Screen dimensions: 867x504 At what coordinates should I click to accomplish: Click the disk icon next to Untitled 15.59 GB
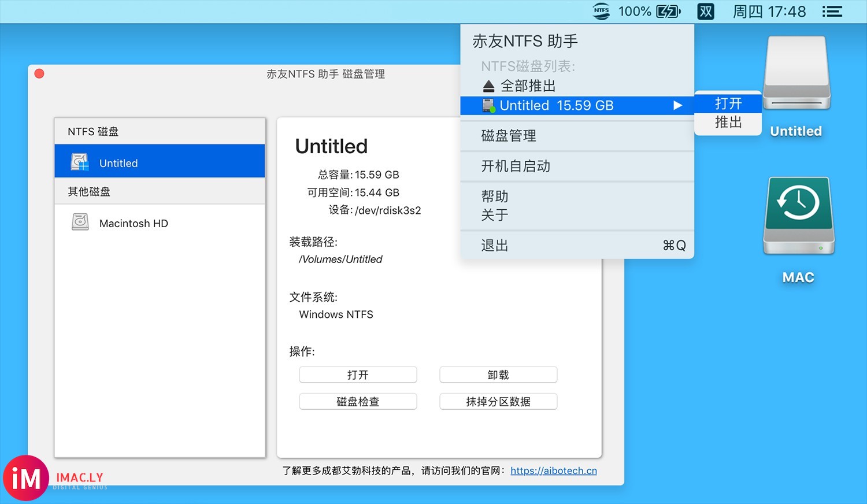tap(489, 105)
